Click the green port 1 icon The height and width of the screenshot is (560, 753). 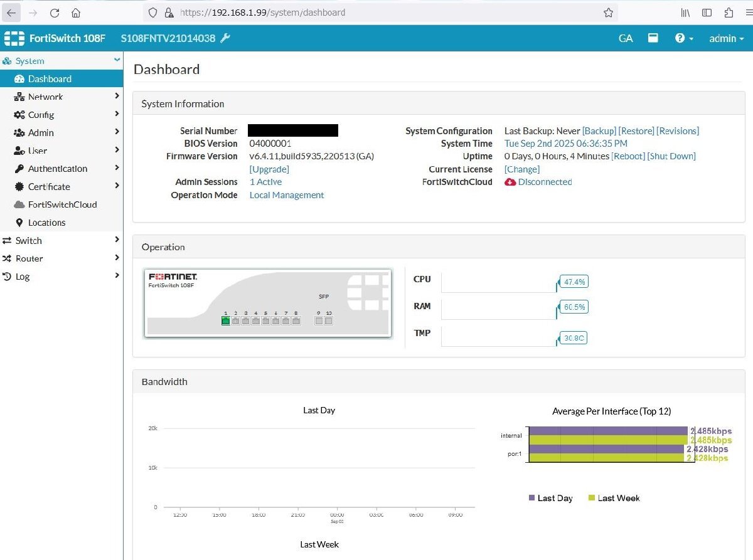(226, 321)
